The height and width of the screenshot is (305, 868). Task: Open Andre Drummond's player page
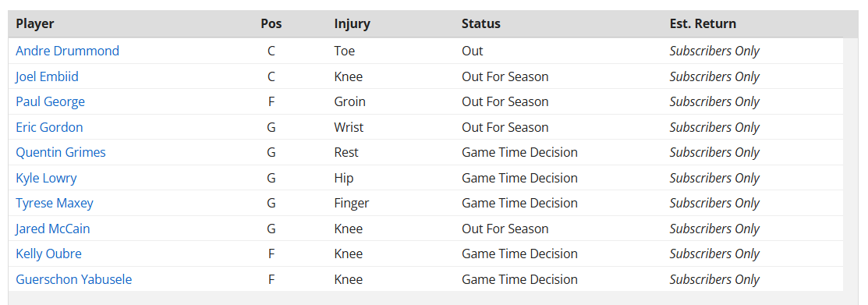click(67, 51)
